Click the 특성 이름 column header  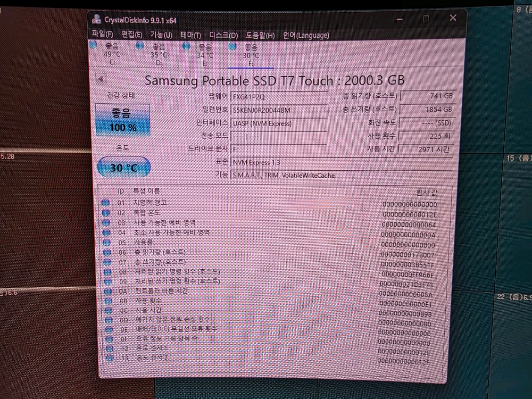tap(146, 191)
